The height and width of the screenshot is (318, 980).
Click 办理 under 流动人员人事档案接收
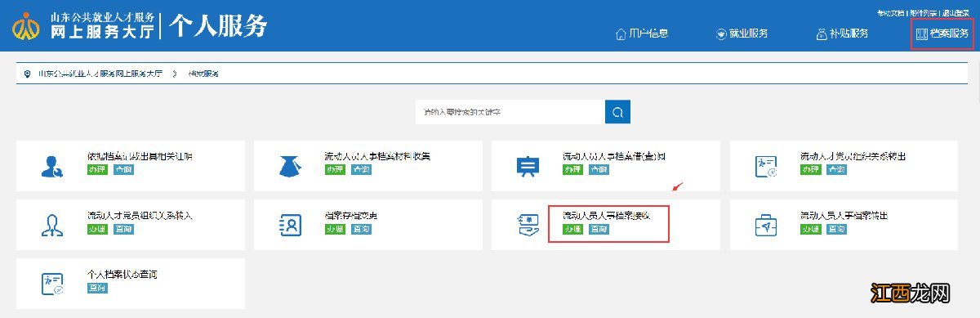572,229
